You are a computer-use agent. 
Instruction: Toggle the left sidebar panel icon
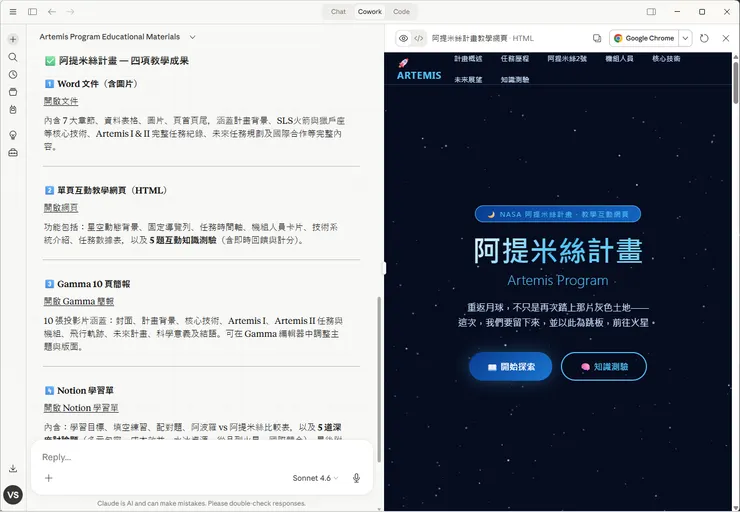coord(33,12)
